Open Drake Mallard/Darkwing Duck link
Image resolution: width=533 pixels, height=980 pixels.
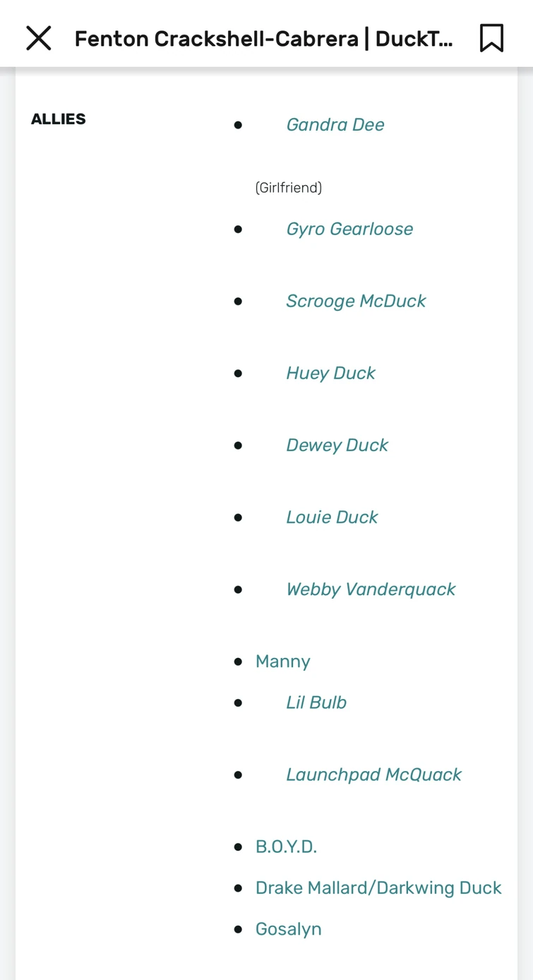point(378,888)
